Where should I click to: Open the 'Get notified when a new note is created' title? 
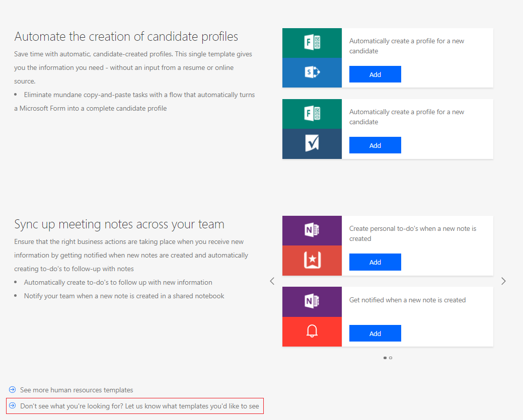click(x=407, y=300)
